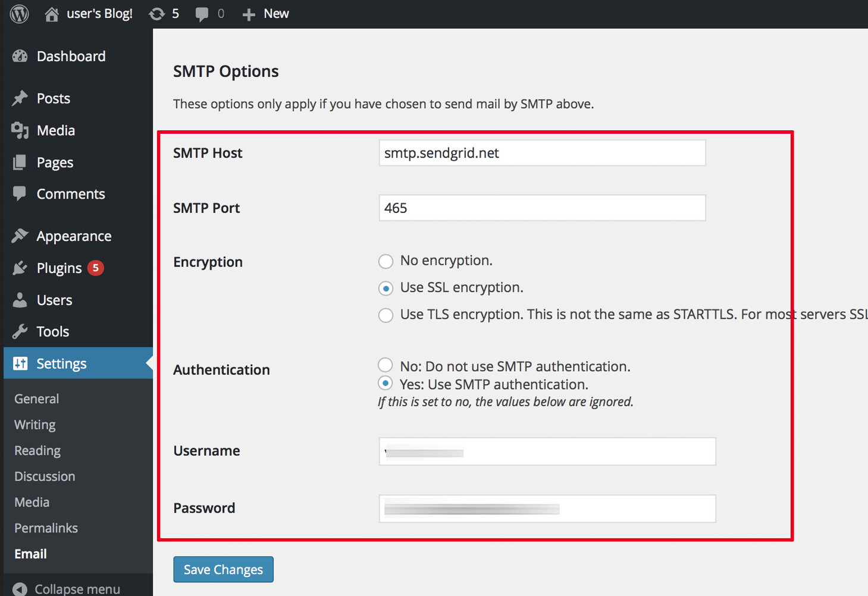Select Use SSL encryption option
The image size is (868, 596).
[x=386, y=288]
